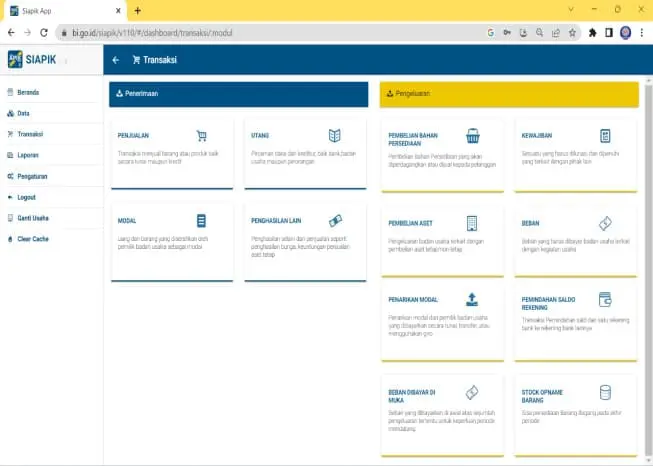Click the Data icon in the sidebar
Viewport: 653px width, 466px height.
(x=10, y=113)
